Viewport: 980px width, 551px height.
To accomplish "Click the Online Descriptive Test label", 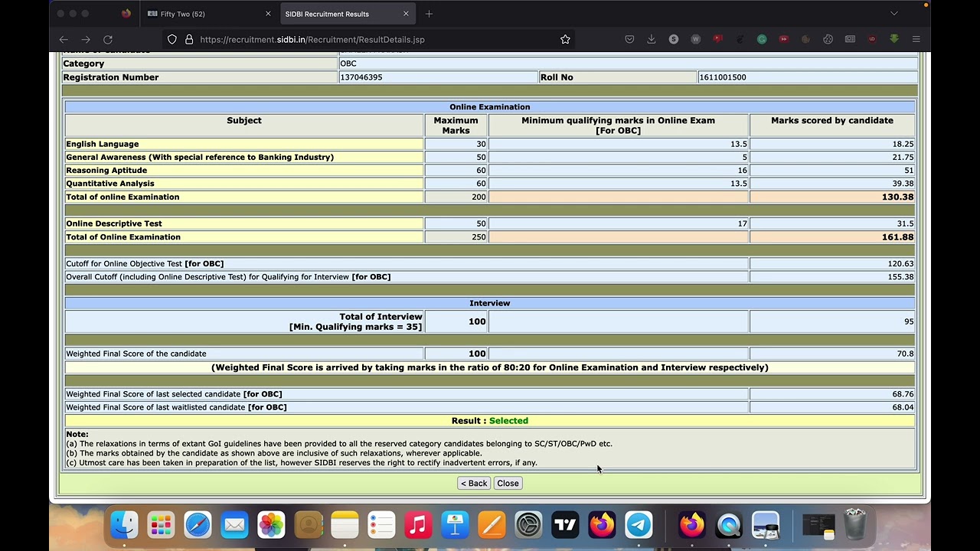I will (114, 223).
